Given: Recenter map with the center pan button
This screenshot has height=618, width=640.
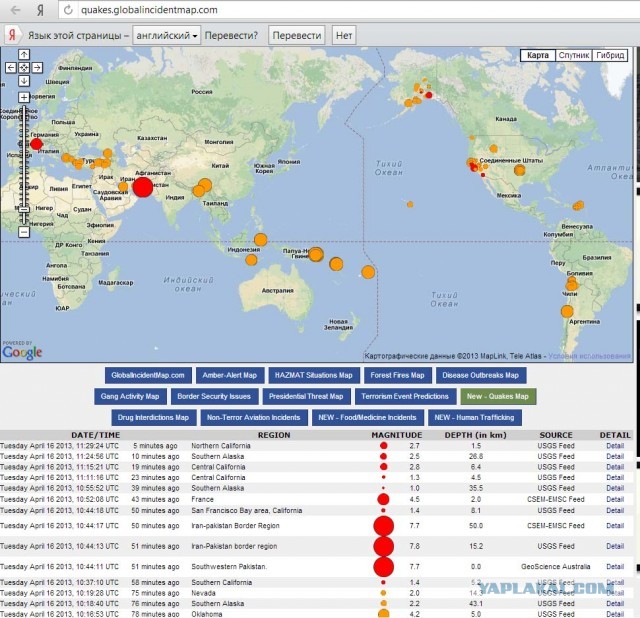Looking at the screenshot, I should click(24, 67).
